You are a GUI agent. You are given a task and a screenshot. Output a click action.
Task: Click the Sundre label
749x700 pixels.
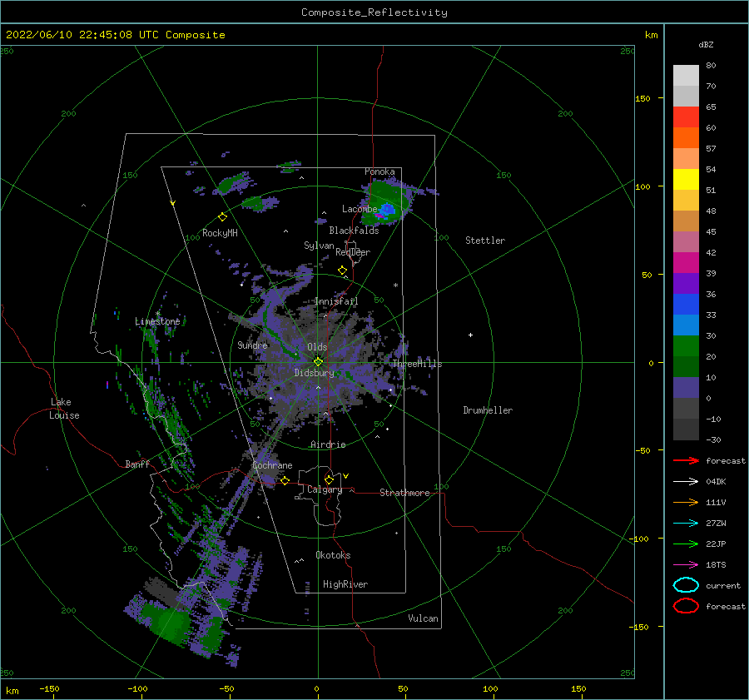pyautogui.click(x=252, y=345)
